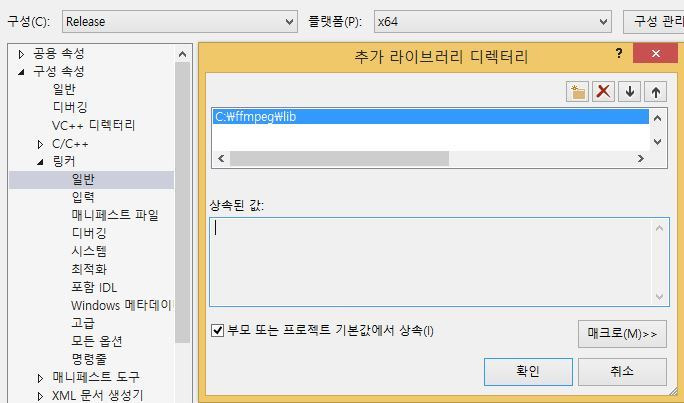Viewport: 684px width, 403px height.
Task: Move selected directory line down
Action: [x=629, y=92]
